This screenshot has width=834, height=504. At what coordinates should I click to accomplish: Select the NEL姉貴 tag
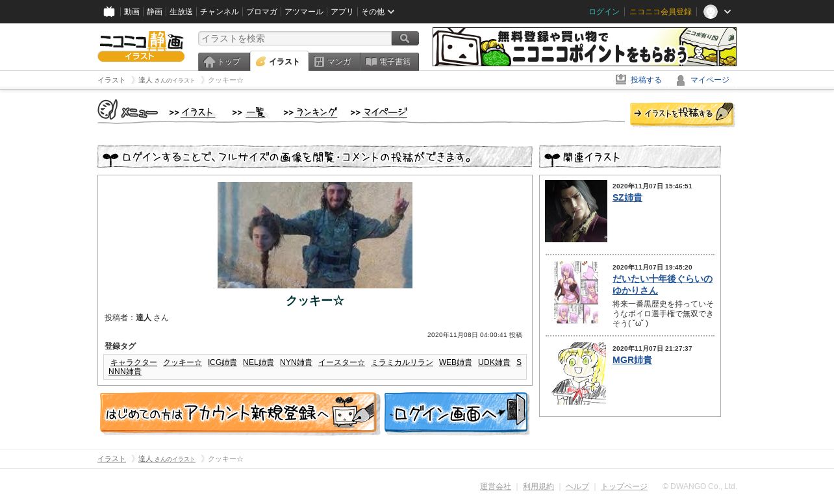259,362
